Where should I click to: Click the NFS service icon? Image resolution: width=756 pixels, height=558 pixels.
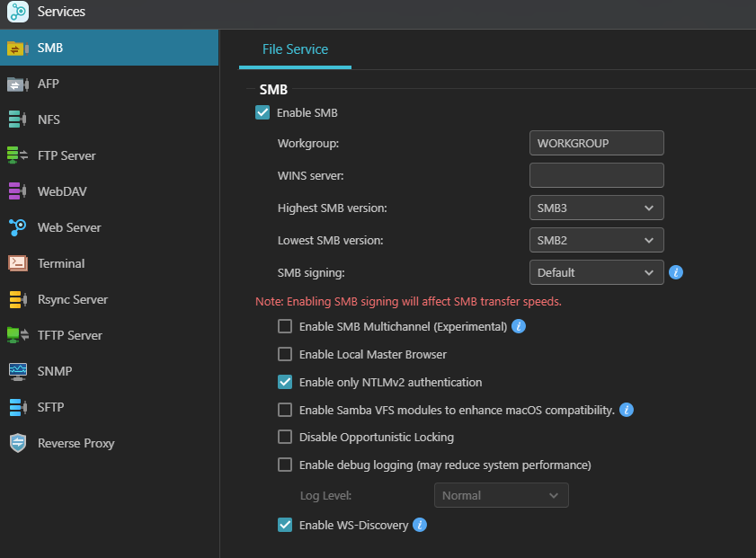click(x=18, y=120)
